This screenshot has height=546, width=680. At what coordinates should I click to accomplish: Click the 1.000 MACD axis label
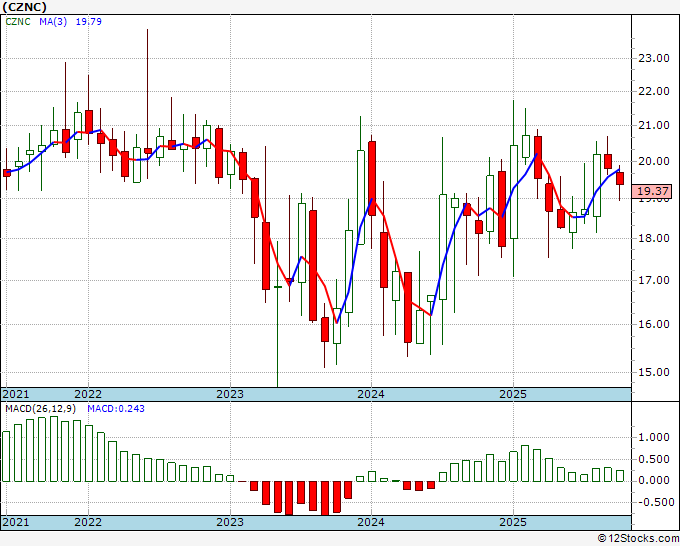(x=654, y=438)
